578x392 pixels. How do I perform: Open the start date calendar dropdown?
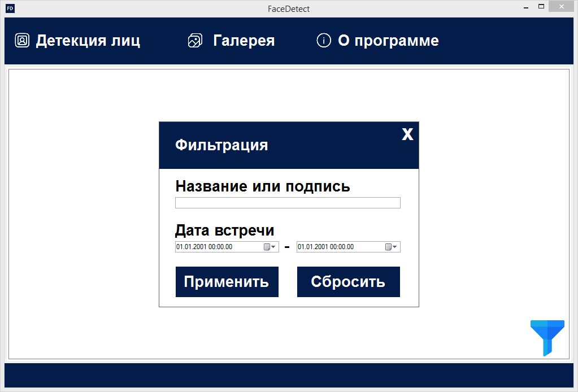point(270,247)
